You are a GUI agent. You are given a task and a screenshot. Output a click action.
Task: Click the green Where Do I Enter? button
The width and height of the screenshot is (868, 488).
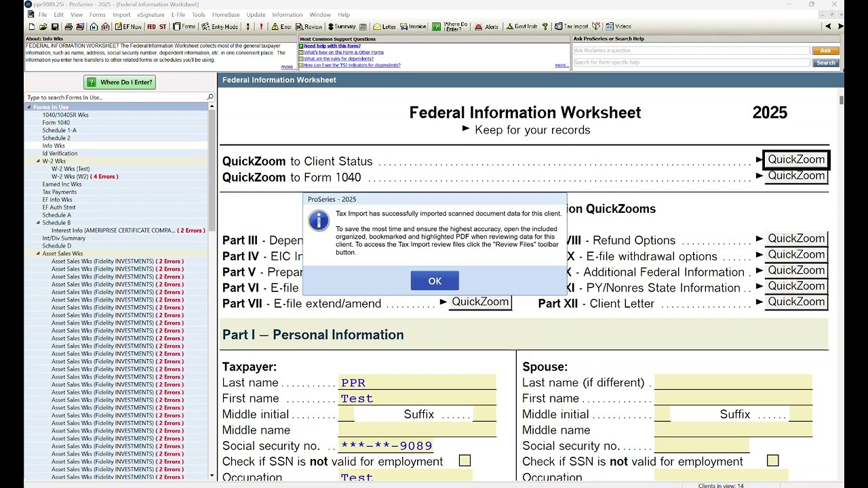pyautogui.click(x=119, y=82)
